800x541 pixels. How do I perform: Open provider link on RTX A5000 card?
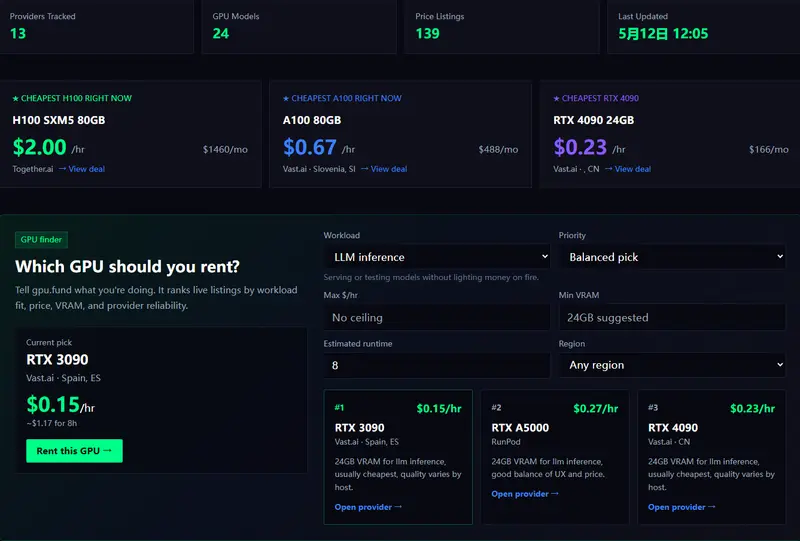525,494
